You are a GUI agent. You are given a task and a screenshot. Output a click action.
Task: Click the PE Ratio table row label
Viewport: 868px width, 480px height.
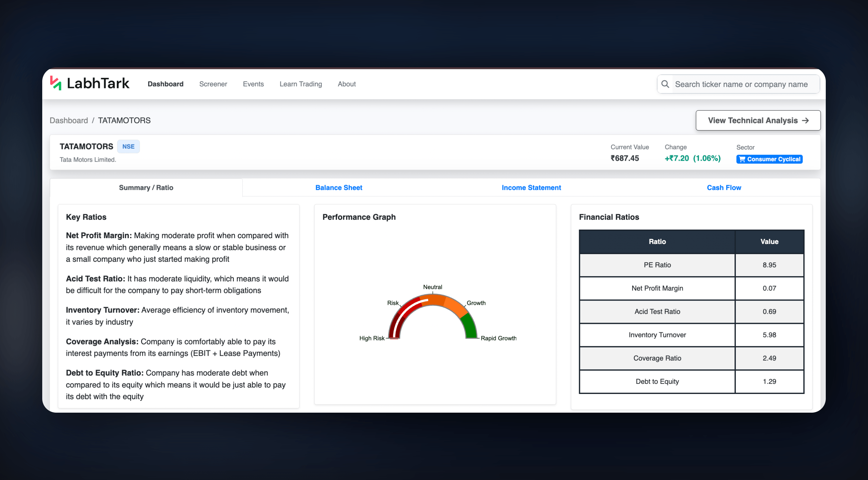click(x=657, y=265)
